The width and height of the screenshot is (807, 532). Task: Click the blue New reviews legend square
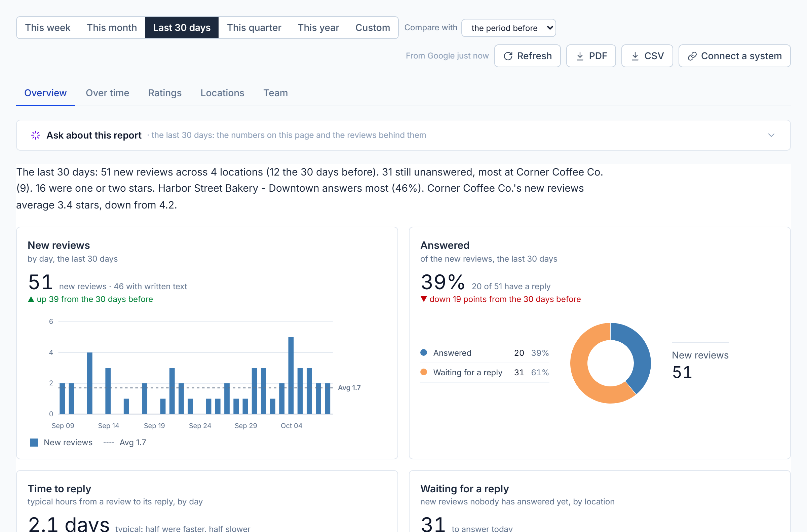(34, 443)
